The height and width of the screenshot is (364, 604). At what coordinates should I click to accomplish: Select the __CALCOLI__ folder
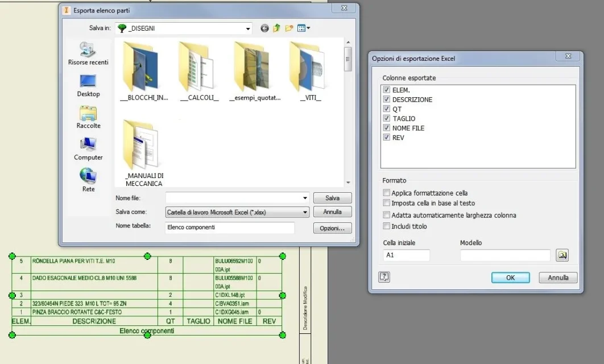(199, 72)
